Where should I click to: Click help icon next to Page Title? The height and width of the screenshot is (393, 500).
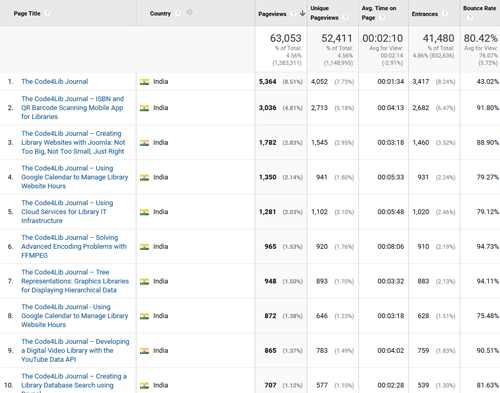(47, 13)
